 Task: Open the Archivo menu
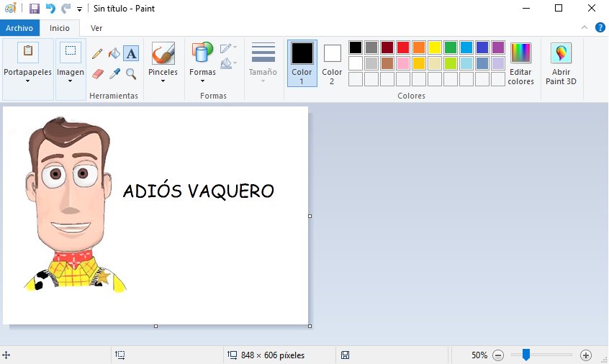tap(19, 28)
